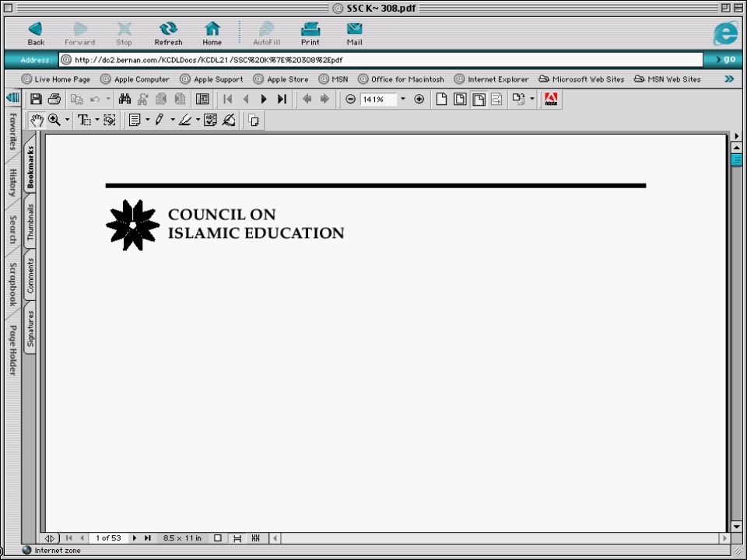Screen dimensions: 747x560
Task: Toggle the navigation pane icon
Action: [x=202, y=99]
